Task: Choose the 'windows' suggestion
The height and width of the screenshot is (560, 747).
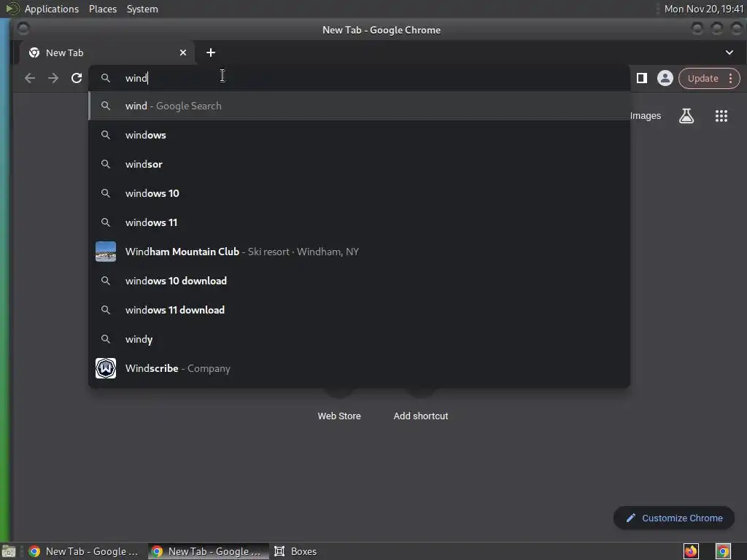Action: pyautogui.click(x=360, y=135)
